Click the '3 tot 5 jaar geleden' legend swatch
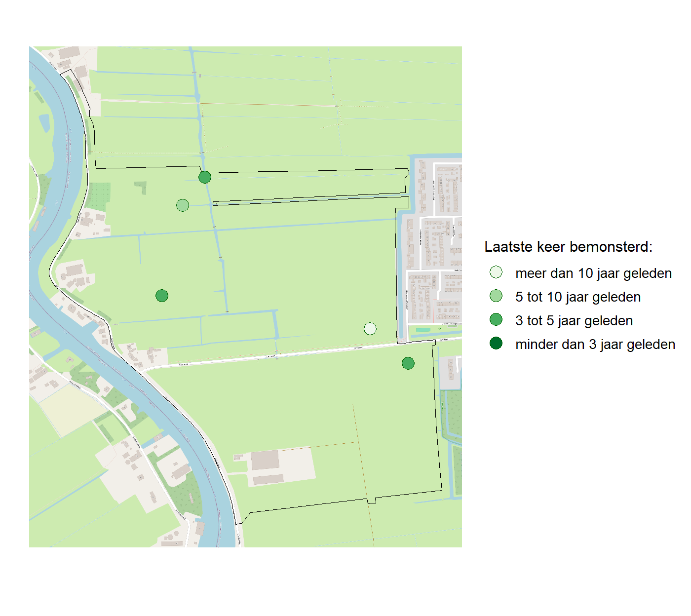The image size is (691, 616). (496, 319)
